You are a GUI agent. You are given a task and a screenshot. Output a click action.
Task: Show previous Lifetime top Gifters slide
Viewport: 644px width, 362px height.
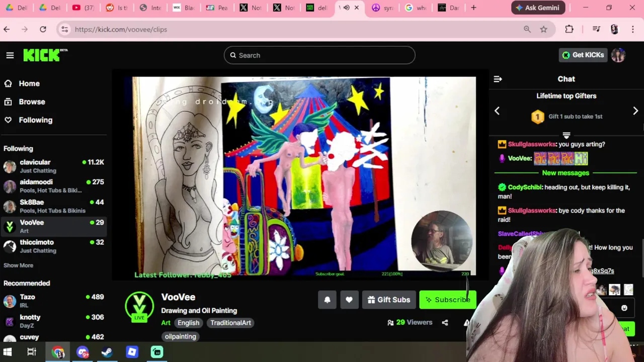tap(497, 111)
